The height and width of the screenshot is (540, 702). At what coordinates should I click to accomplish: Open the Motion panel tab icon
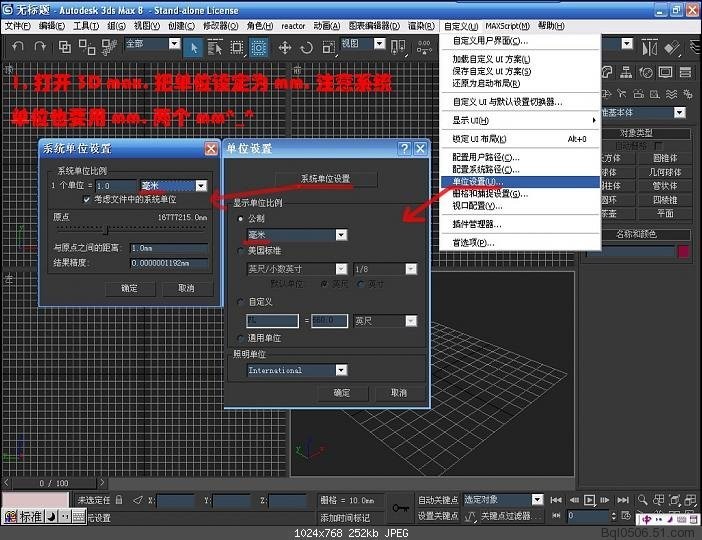pos(646,72)
